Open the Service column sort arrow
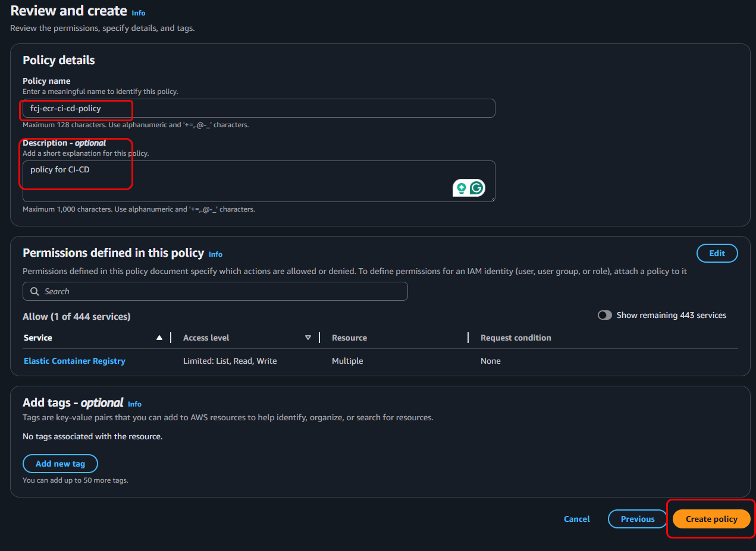 coord(159,337)
